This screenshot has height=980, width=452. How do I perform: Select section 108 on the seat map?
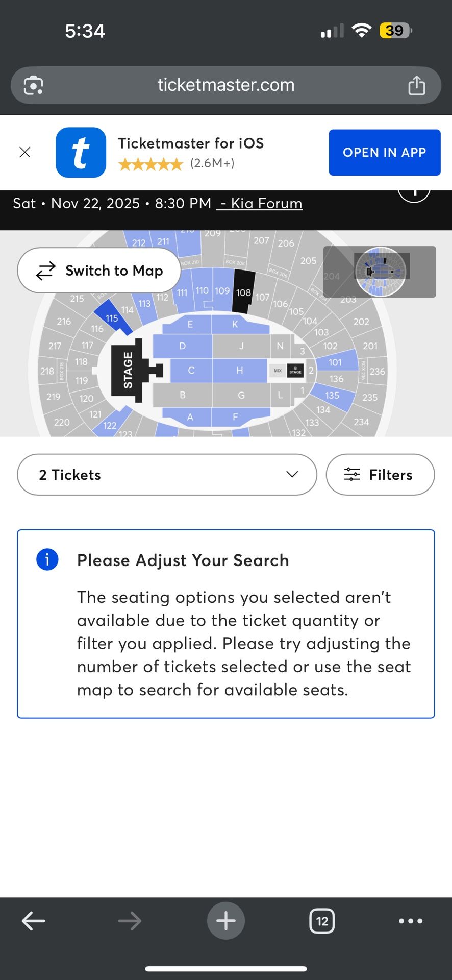point(243,292)
